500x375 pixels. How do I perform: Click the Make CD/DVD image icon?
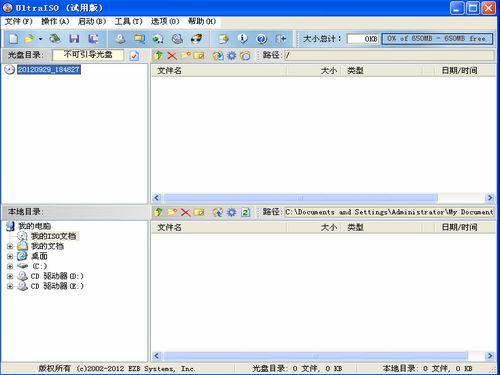coord(120,39)
